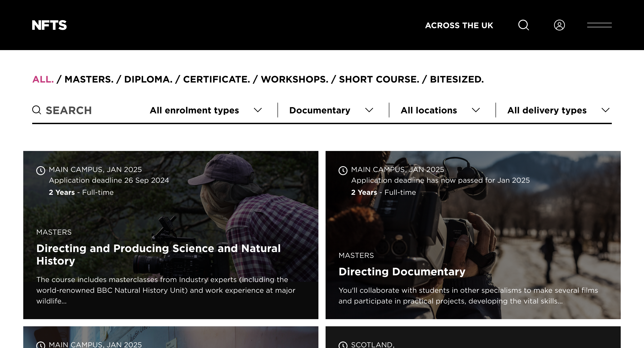Select the CERTIFICATE. filter tab
This screenshot has height=348, width=644.
(x=216, y=79)
